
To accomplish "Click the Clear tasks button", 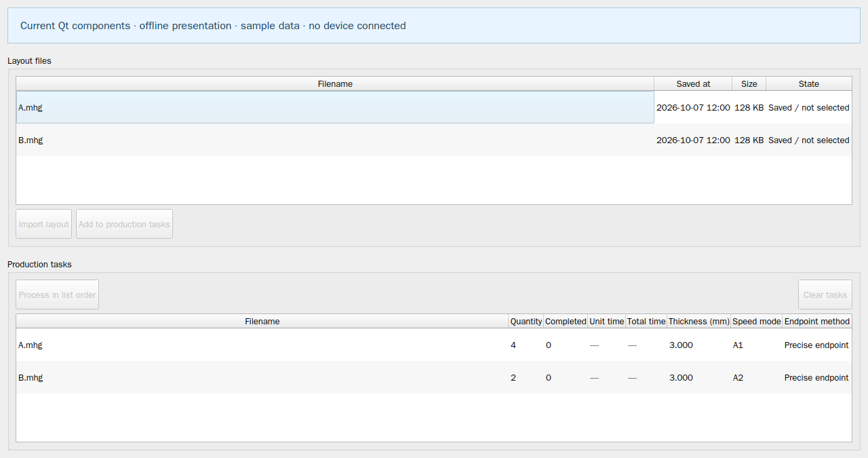I will [825, 294].
